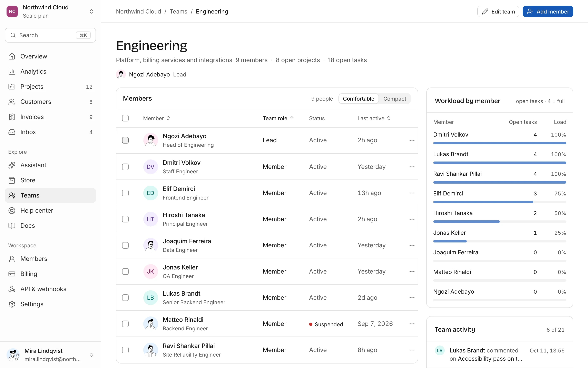The image size is (588, 368).
Task: Click the Docs book icon
Action: pos(12,226)
